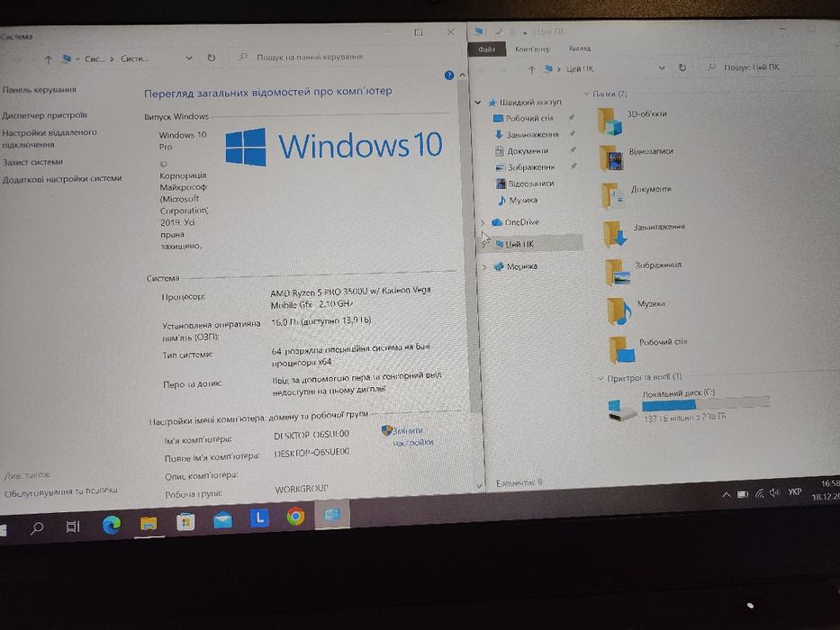Go up one level in Explorer window
This screenshot has height=630, width=840.
click(531, 69)
